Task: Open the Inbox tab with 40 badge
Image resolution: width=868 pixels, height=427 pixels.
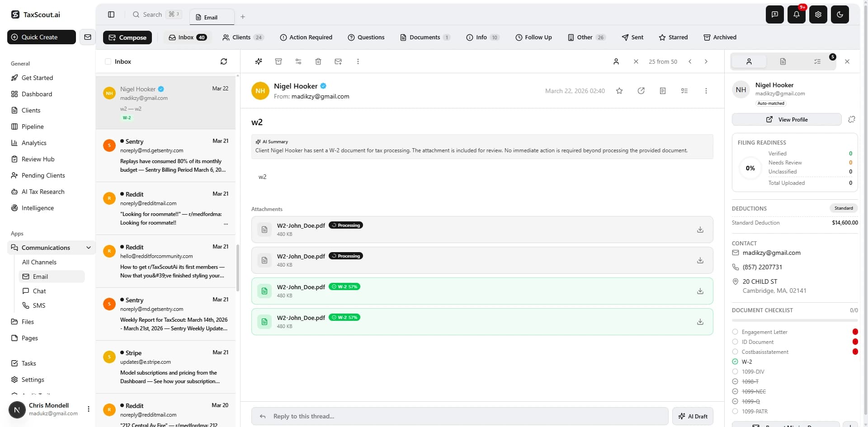Action: tap(188, 37)
